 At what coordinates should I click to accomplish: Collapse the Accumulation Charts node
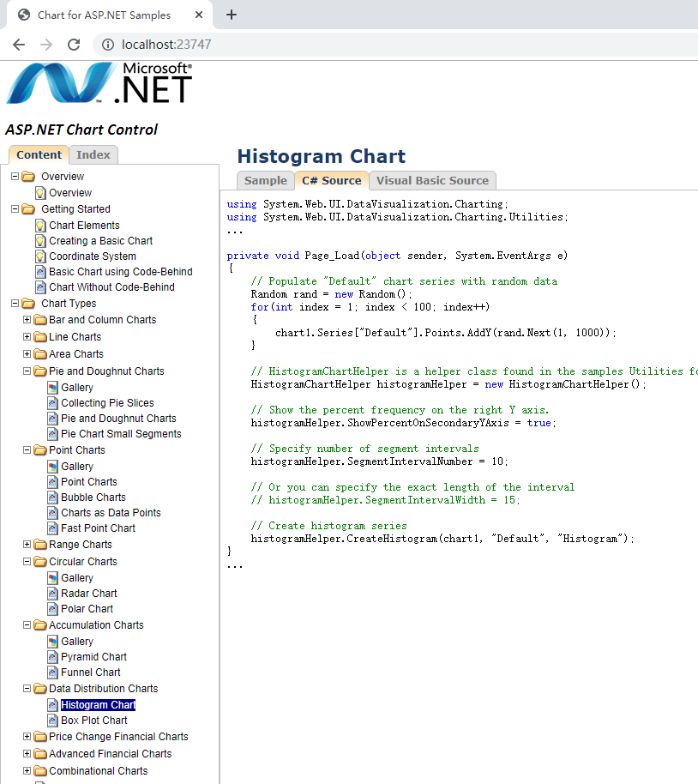pyautogui.click(x=27, y=625)
